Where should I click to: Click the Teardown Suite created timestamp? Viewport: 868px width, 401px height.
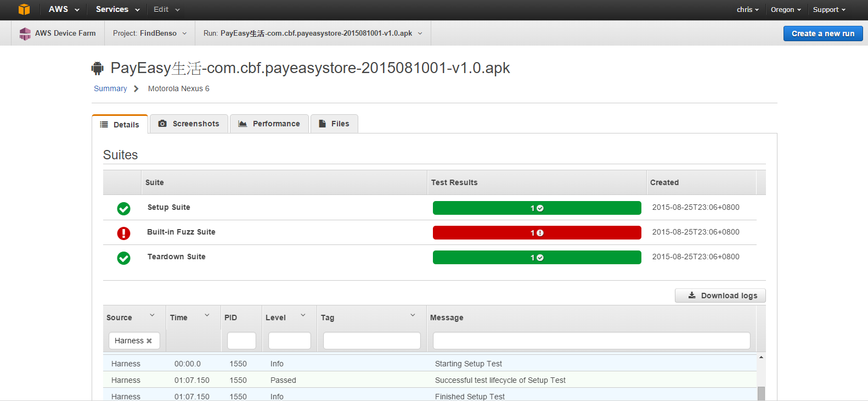coord(696,257)
